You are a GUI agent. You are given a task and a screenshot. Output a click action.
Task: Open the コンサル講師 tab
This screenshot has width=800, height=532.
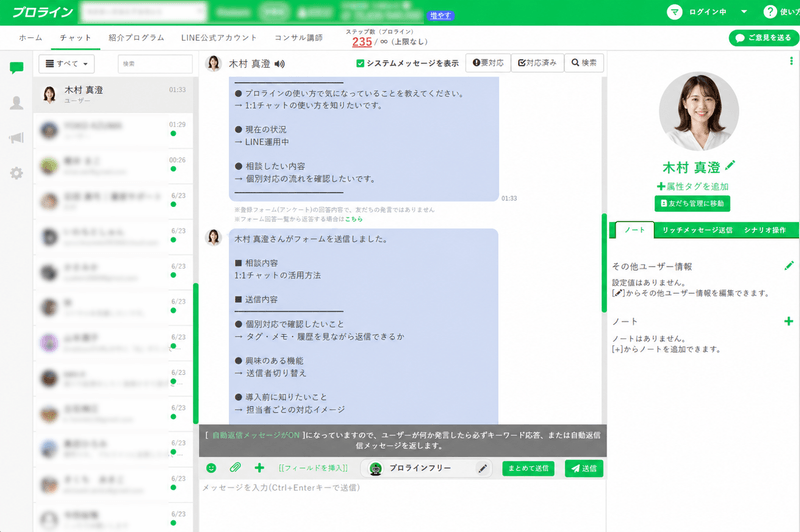pos(298,38)
